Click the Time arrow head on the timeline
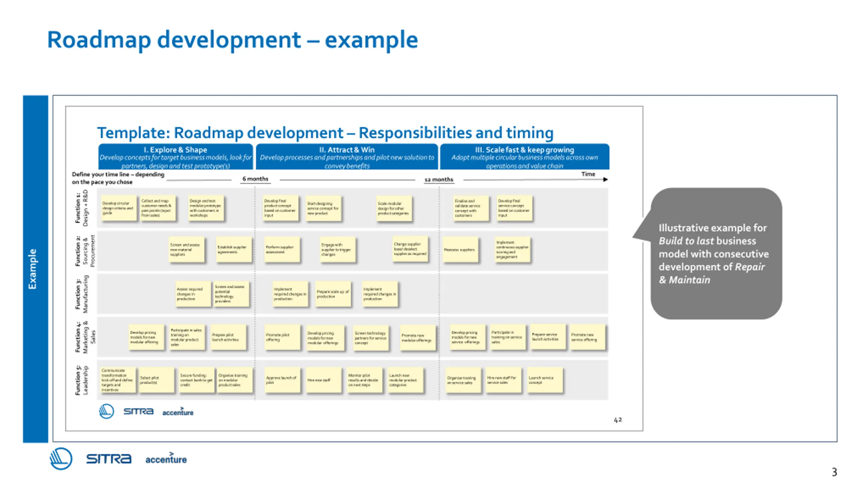Screen dimensions: 868x488 (x=606, y=179)
